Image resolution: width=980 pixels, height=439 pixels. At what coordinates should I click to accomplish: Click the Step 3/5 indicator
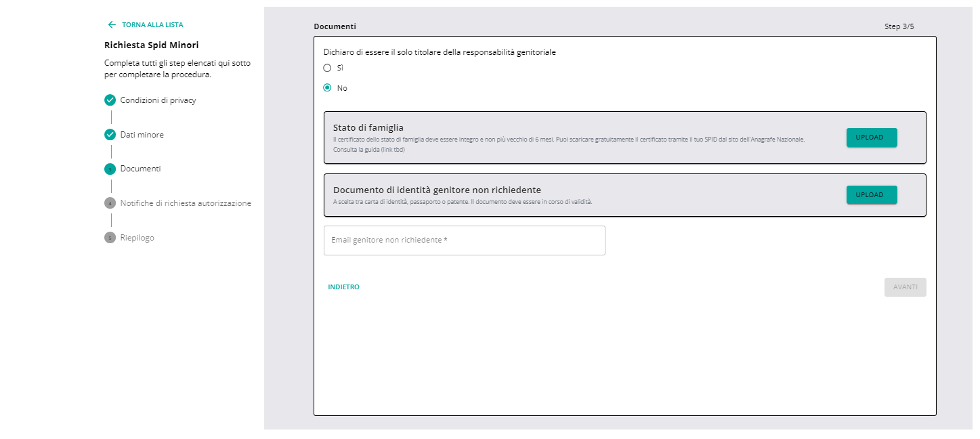[x=899, y=26]
